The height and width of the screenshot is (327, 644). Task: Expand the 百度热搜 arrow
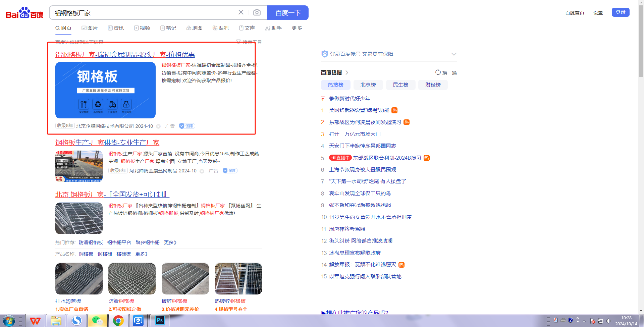coord(347,72)
